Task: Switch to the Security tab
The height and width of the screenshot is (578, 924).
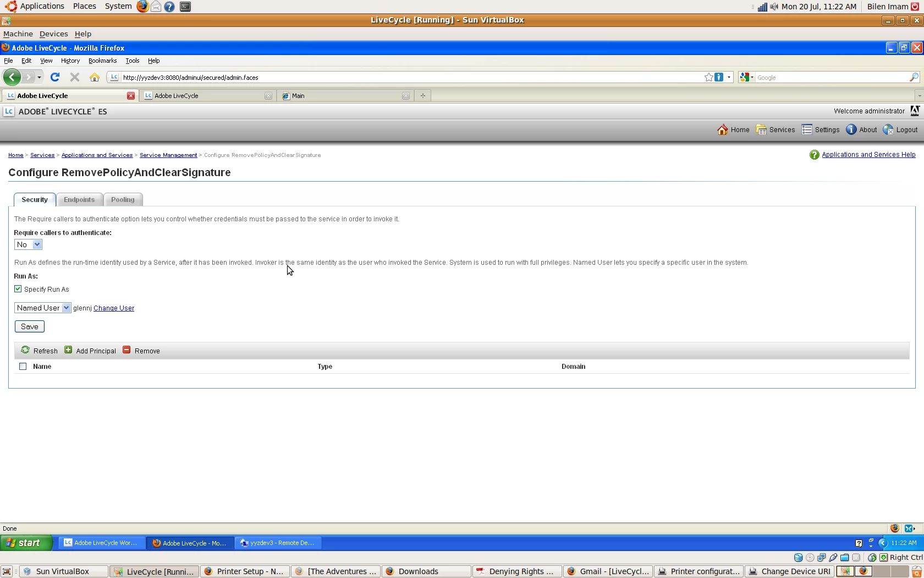Action: (x=35, y=200)
